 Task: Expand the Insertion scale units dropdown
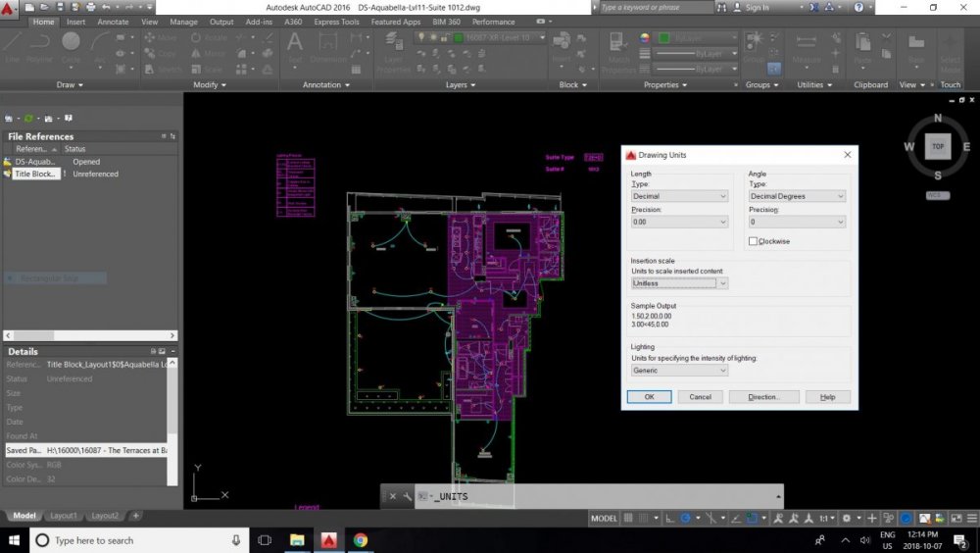pyautogui.click(x=680, y=283)
